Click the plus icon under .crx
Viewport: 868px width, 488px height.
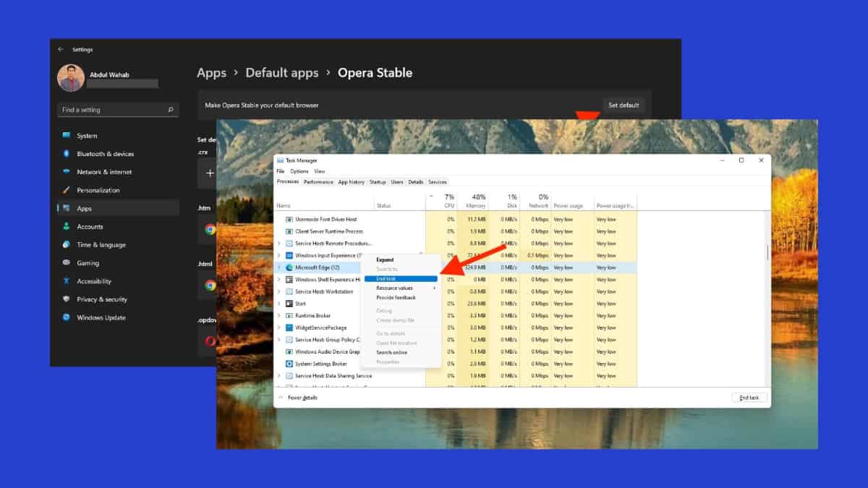click(210, 173)
